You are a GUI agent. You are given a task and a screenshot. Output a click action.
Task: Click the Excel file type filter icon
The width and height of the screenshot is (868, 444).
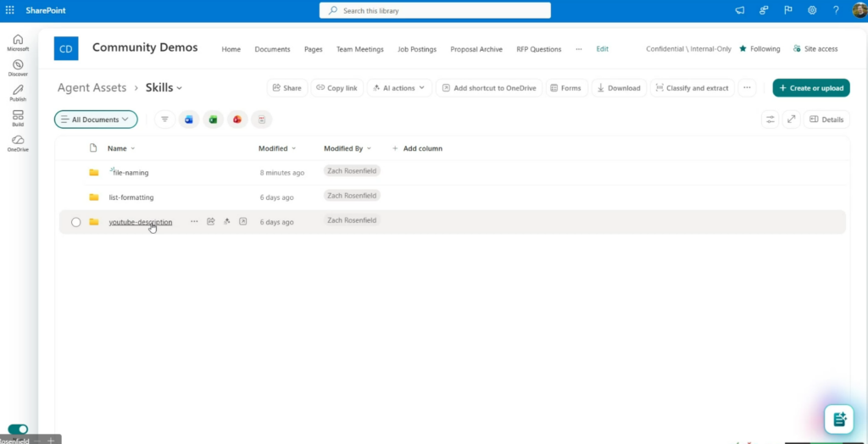coord(213,119)
